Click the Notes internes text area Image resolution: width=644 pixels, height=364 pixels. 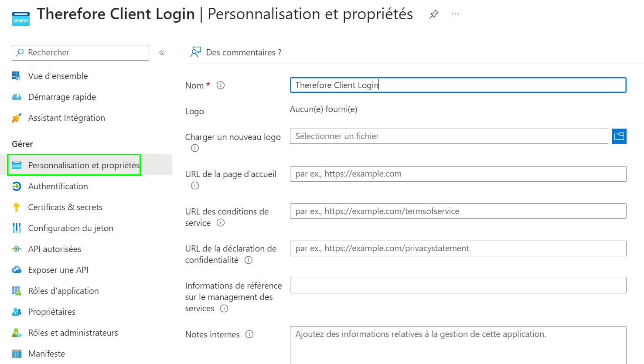point(458,345)
